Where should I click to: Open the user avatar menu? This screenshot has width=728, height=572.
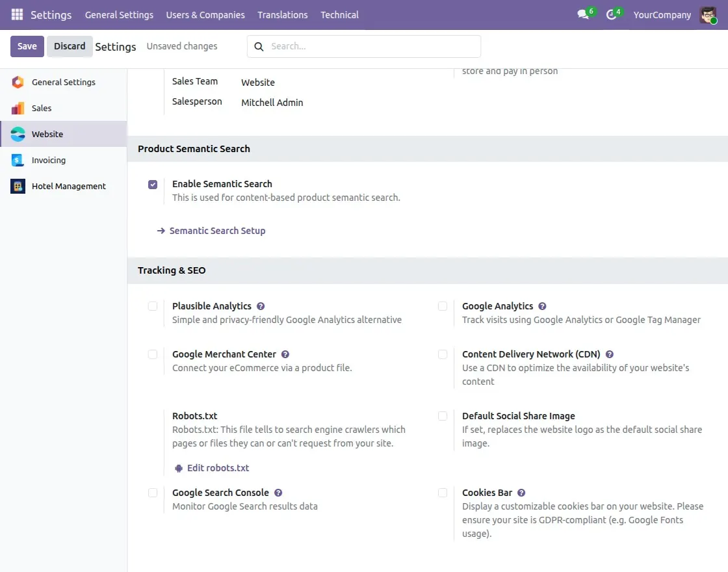tap(708, 15)
